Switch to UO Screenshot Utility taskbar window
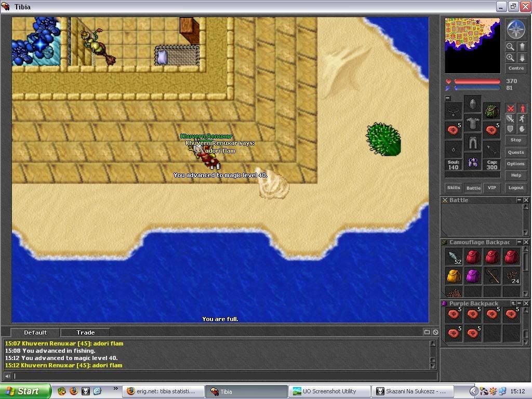The image size is (532, 399). 329,391
